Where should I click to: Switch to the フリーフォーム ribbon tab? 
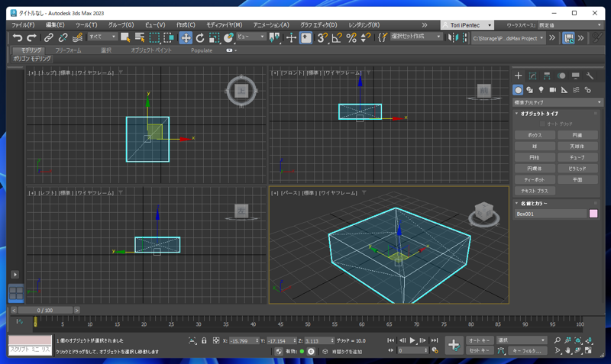68,50
